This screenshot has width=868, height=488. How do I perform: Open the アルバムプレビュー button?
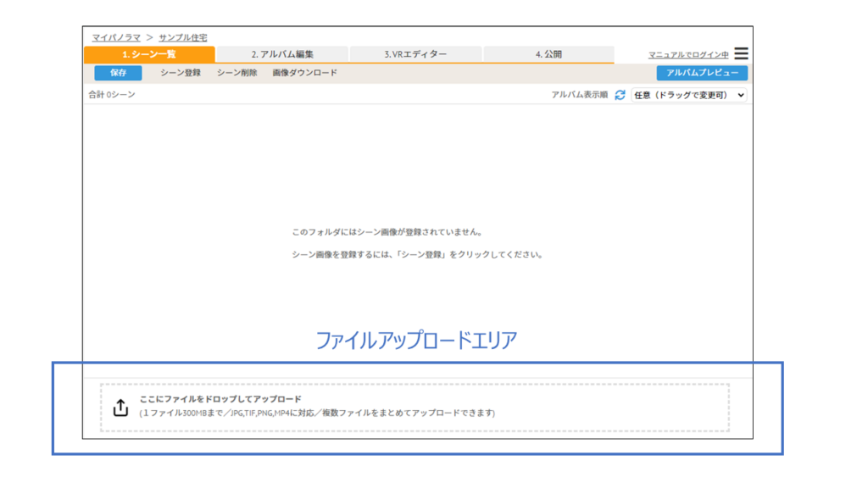tap(702, 73)
